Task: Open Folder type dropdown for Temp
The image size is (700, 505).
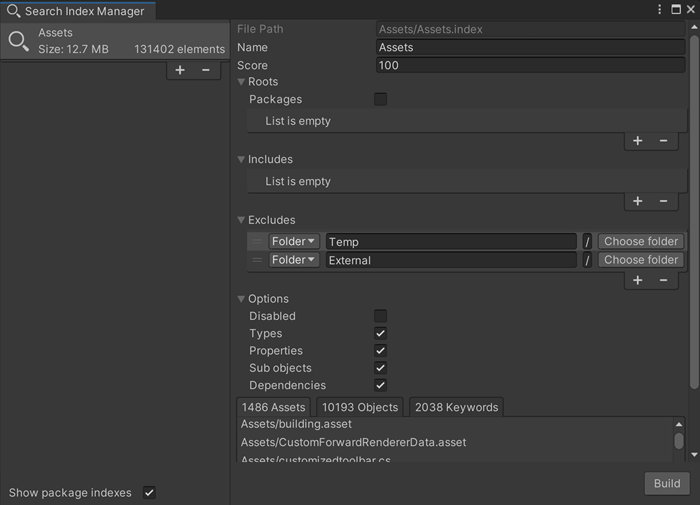Action: pyautogui.click(x=294, y=242)
